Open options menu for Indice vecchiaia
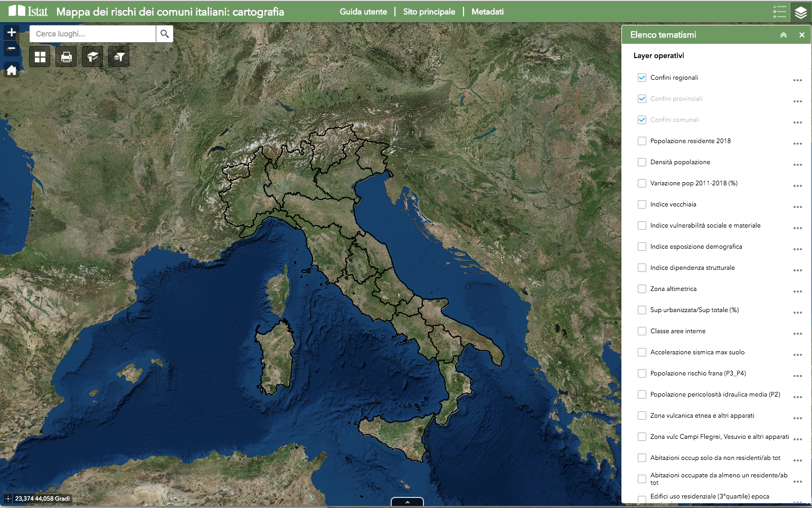Viewport: 812px width, 508px height. [797, 207]
